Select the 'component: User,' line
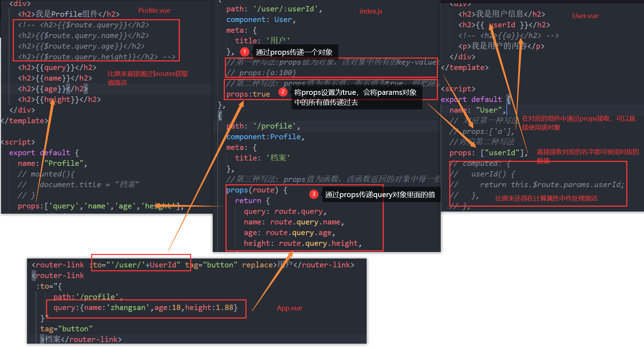 [261, 20]
